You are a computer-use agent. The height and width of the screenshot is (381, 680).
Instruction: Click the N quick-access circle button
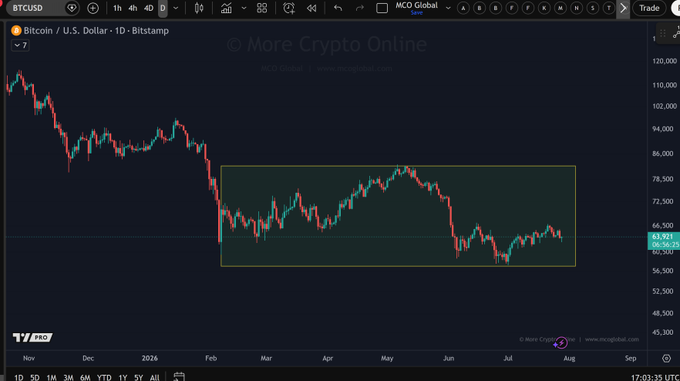pos(576,8)
